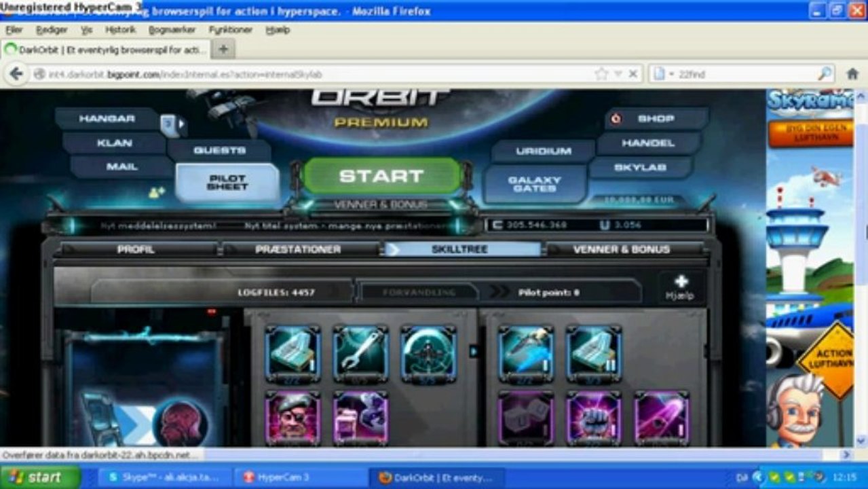The height and width of the screenshot is (489, 868).
Task: Click the search magnifier icon
Action: [825, 74]
